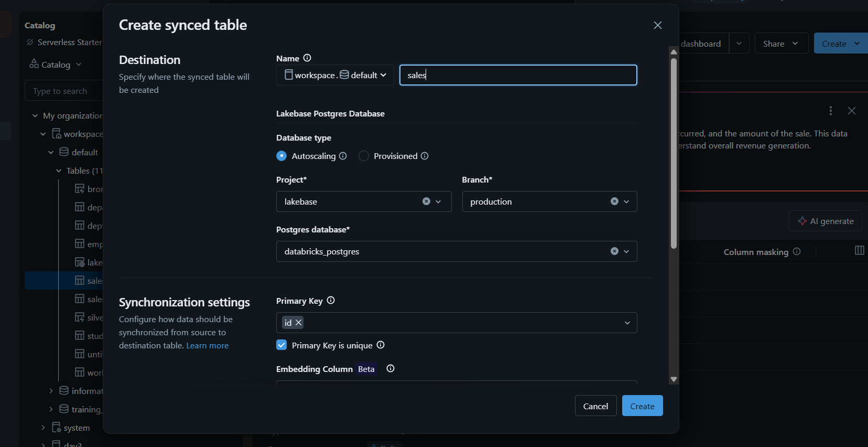The width and height of the screenshot is (868, 447).
Task: Toggle Primary Key is unique checkbox
Action: point(281,345)
